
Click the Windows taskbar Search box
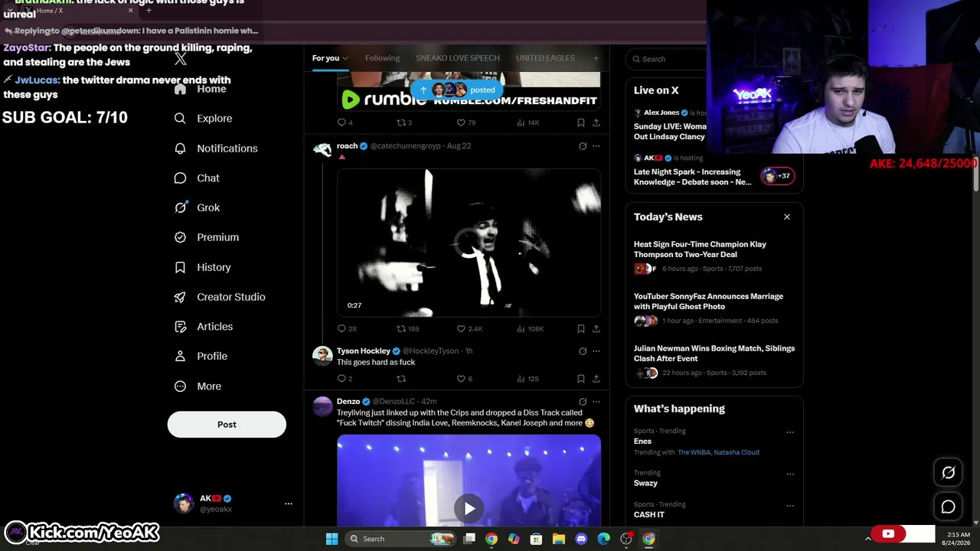(x=400, y=539)
